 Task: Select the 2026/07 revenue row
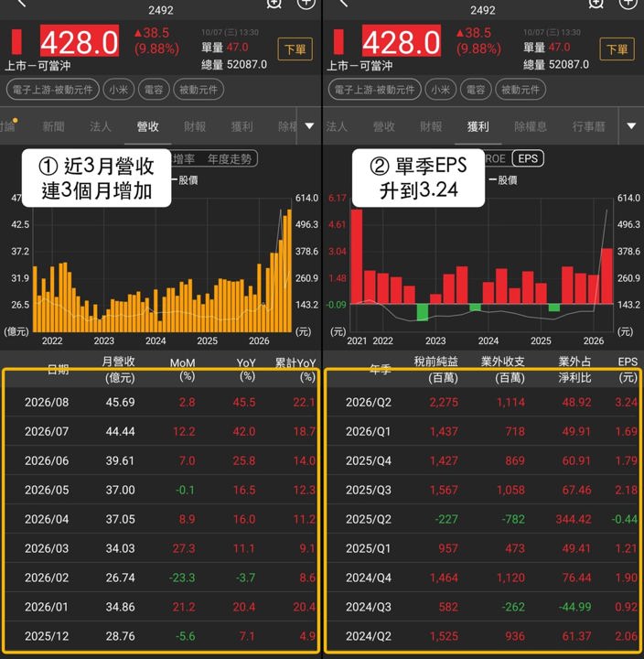[x=161, y=431]
